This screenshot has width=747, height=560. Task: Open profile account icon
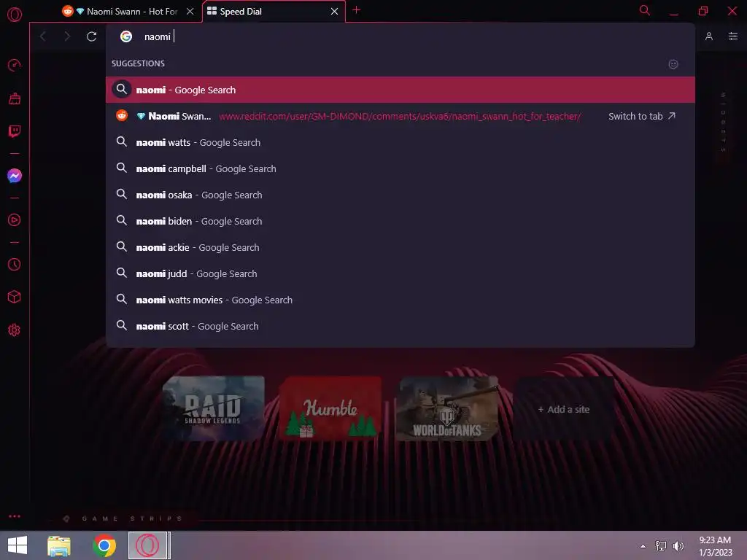click(x=709, y=36)
